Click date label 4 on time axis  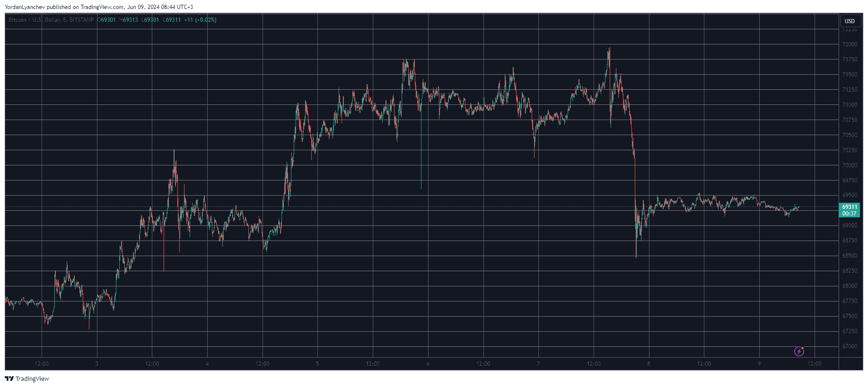coord(207,364)
